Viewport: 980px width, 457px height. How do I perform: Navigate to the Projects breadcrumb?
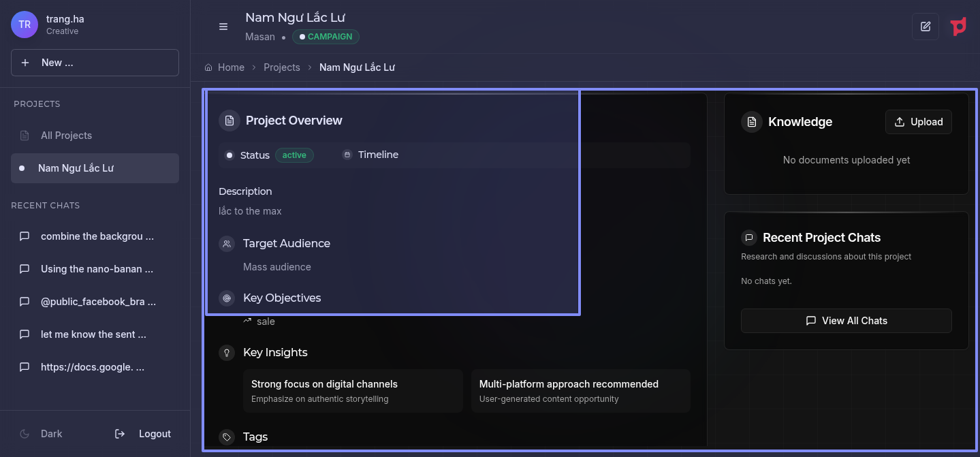[x=281, y=67]
